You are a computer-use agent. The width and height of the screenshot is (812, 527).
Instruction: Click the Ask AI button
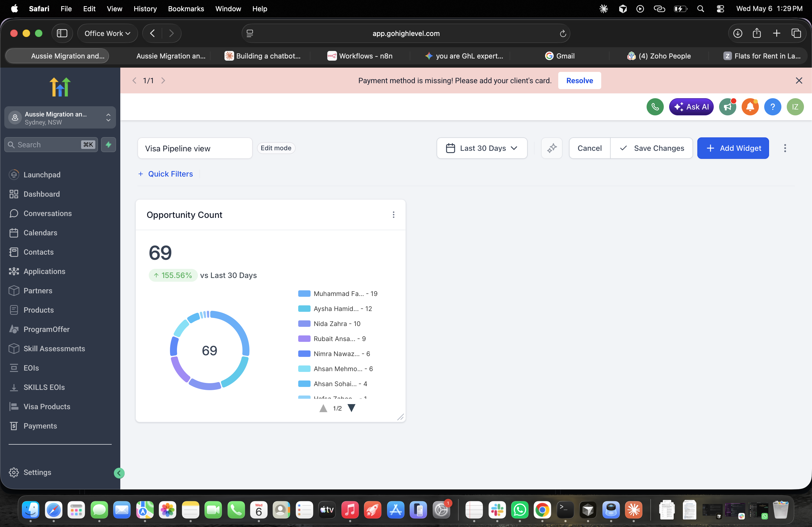691,107
